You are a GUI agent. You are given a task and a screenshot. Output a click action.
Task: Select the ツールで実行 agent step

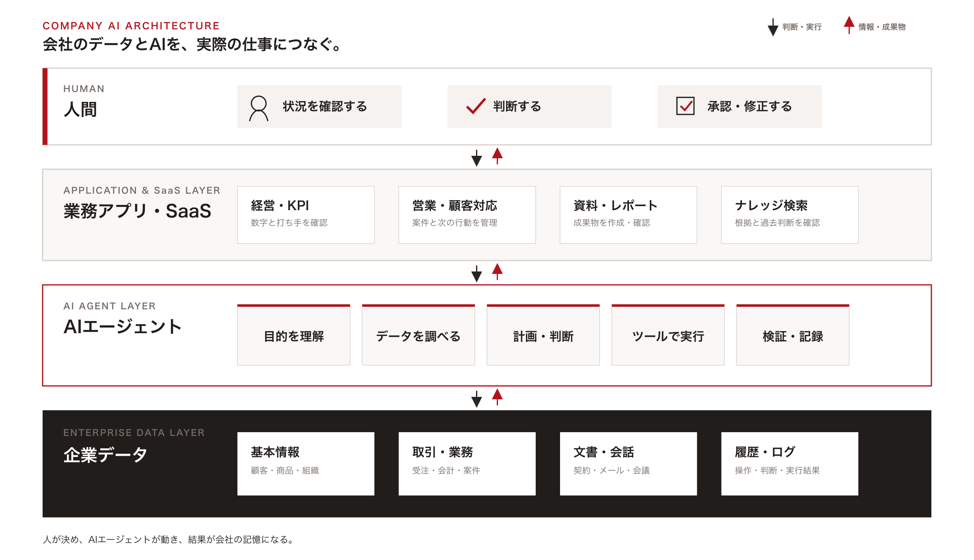point(668,335)
